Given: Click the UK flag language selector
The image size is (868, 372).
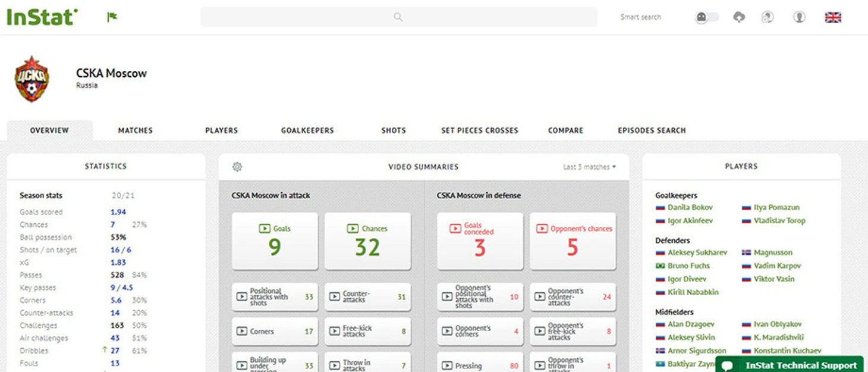Looking at the screenshot, I should click(833, 17).
